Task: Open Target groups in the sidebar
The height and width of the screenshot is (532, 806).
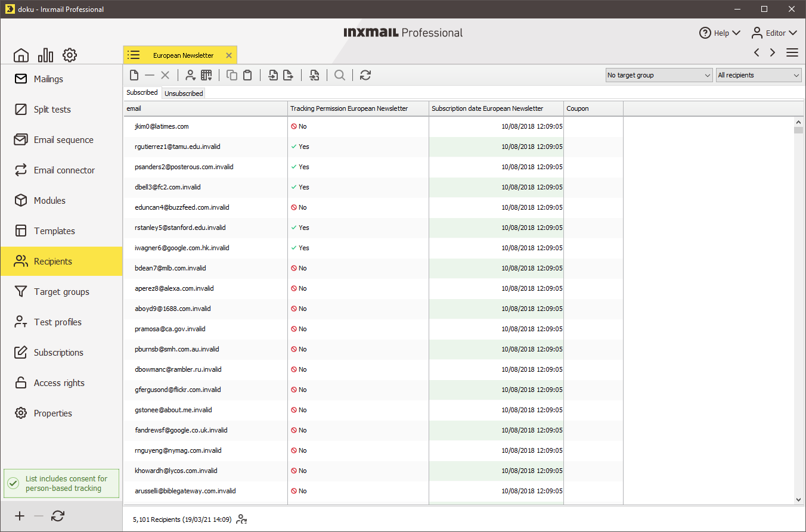Action: coord(61,292)
